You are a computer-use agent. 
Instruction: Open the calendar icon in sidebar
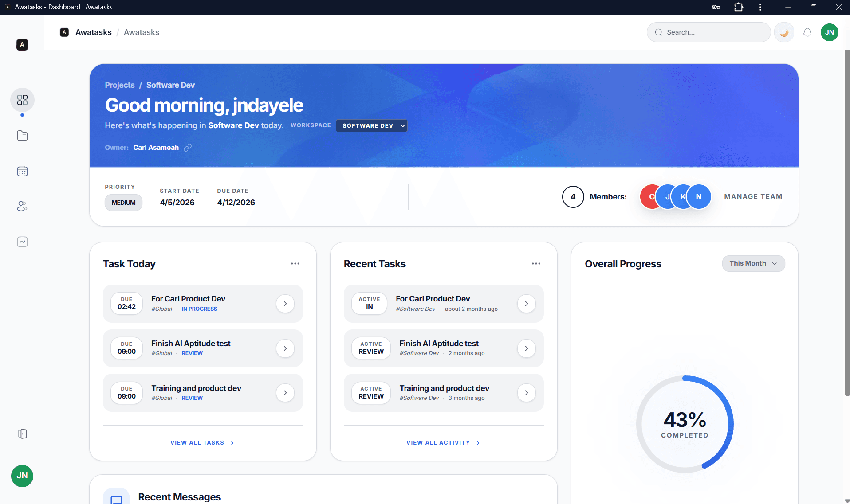(22, 171)
